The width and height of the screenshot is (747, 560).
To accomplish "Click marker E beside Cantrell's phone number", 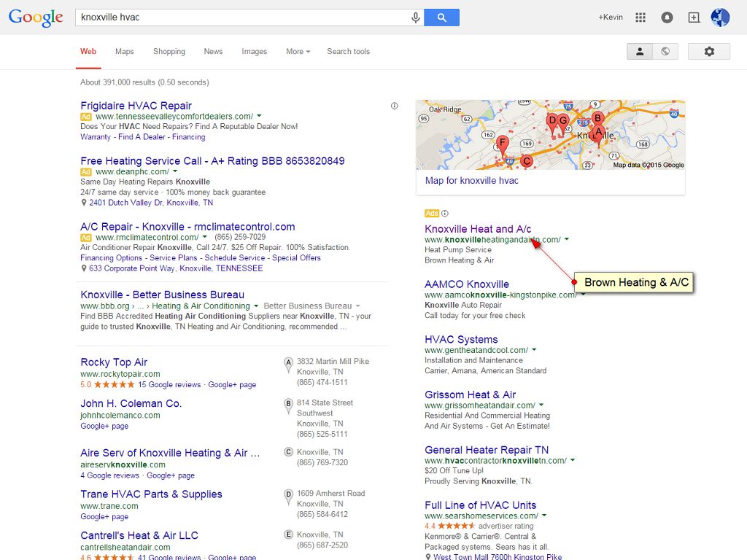I will click(x=288, y=534).
